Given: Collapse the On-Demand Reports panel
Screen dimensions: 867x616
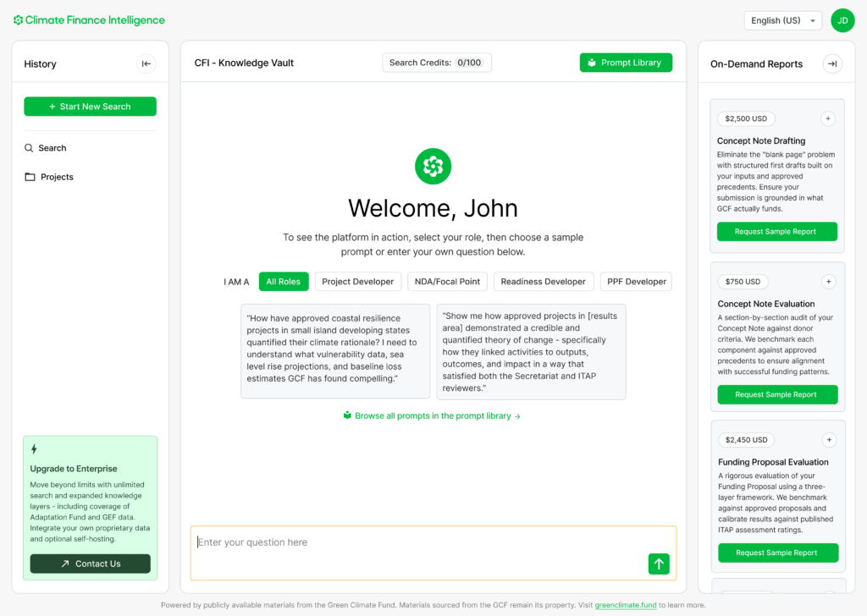Looking at the screenshot, I should (832, 63).
